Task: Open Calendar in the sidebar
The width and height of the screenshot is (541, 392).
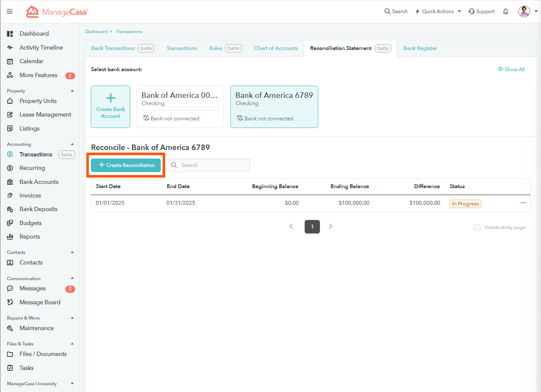Action: click(31, 61)
